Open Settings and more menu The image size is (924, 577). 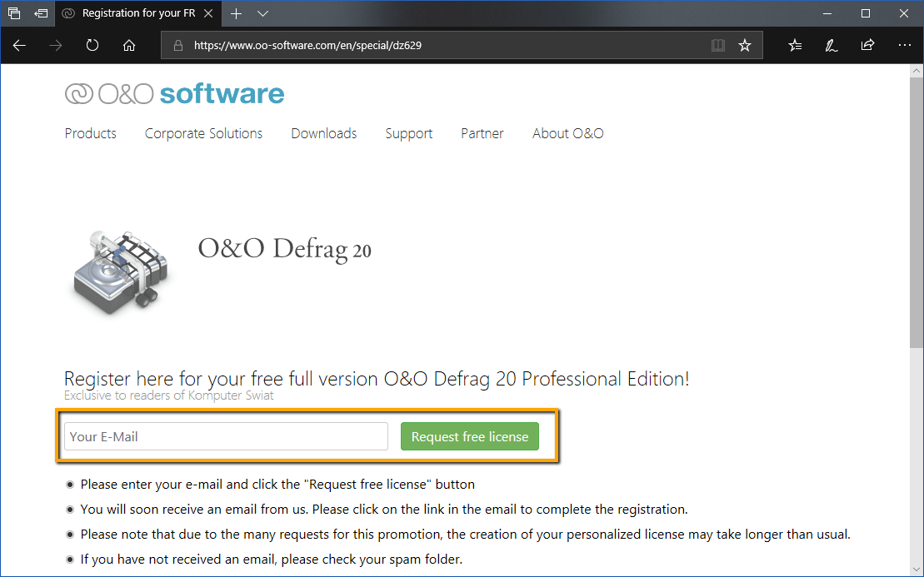[x=905, y=45]
